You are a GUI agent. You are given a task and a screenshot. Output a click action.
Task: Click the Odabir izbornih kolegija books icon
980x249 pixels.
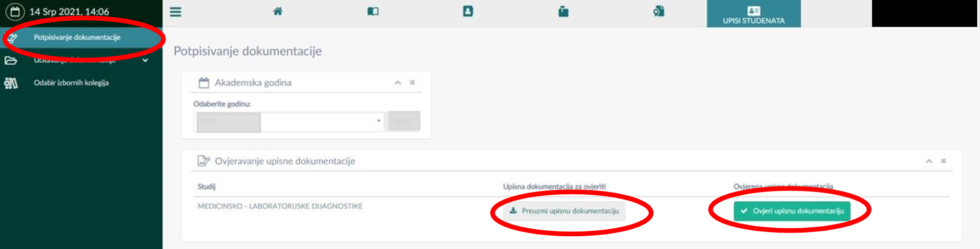pos(10,83)
